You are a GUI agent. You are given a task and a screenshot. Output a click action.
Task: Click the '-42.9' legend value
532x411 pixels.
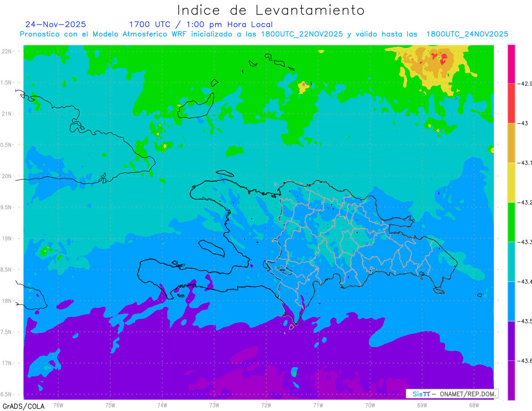(x=525, y=83)
